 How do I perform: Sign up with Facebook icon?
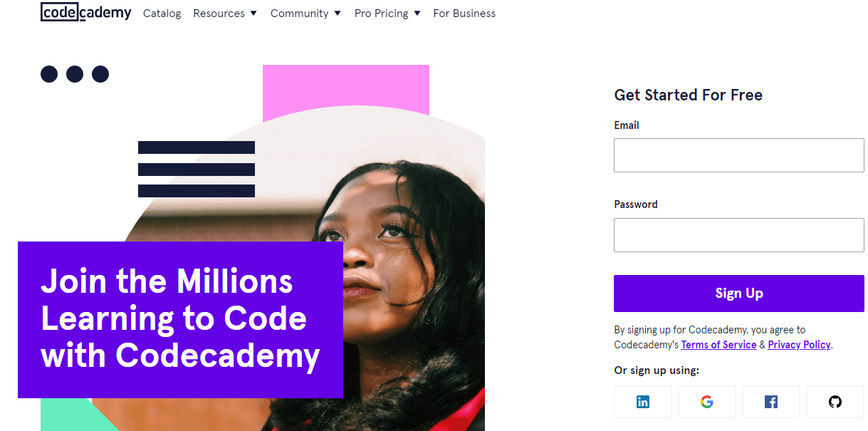point(770,402)
